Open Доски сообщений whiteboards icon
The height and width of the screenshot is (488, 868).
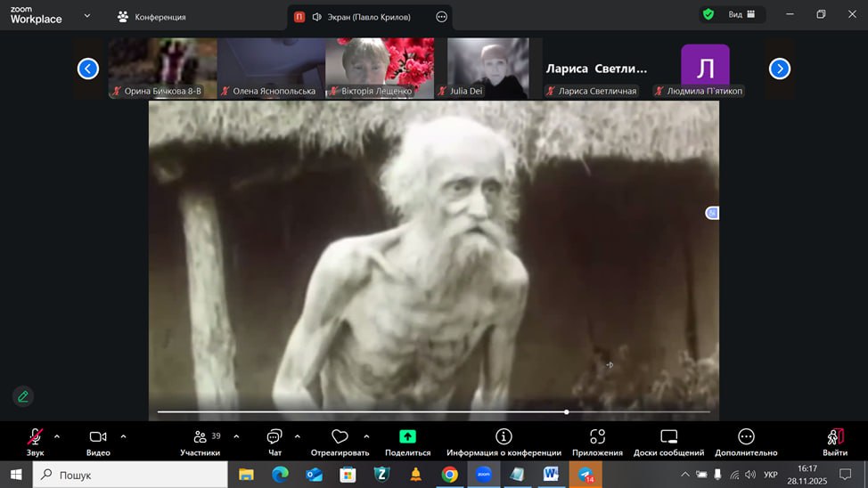tap(668, 436)
